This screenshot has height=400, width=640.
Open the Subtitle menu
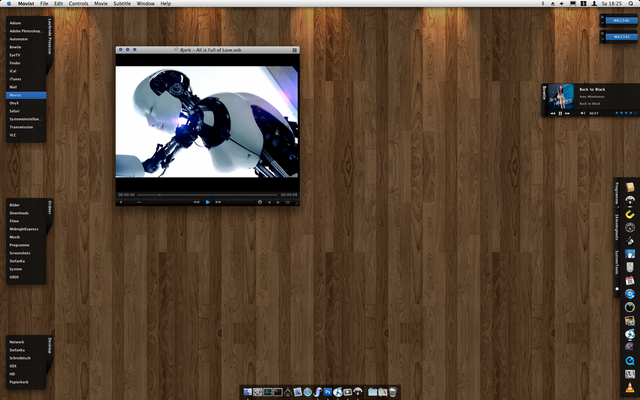click(x=122, y=3)
